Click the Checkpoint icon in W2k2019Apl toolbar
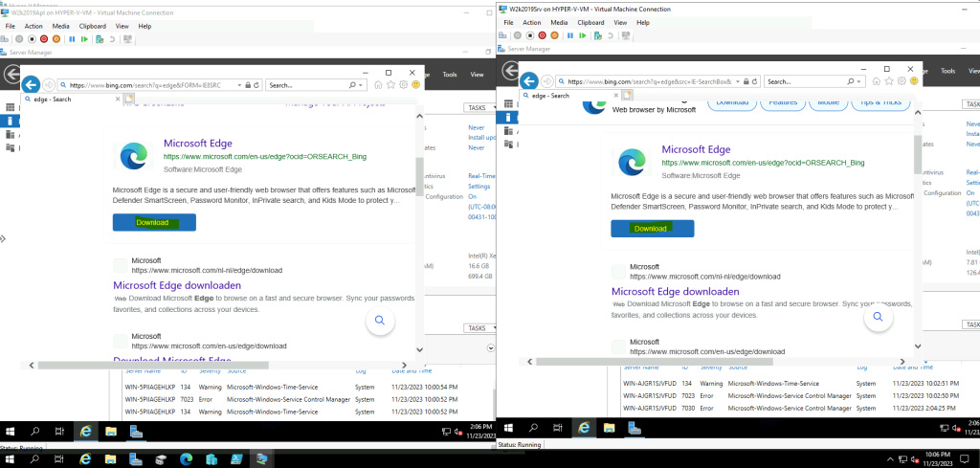Image resolution: width=980 pixels, height=468 pixels. click(100, 38)
